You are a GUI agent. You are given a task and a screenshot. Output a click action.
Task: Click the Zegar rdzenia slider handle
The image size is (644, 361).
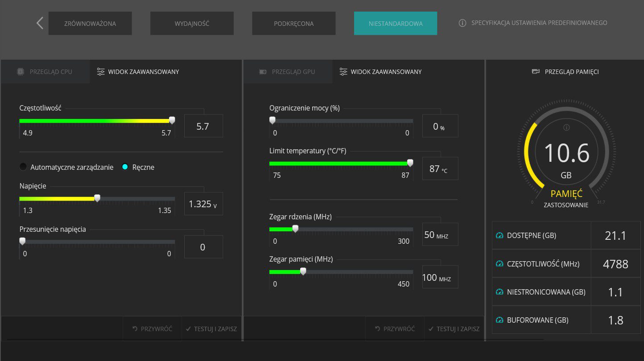[295, 229]
